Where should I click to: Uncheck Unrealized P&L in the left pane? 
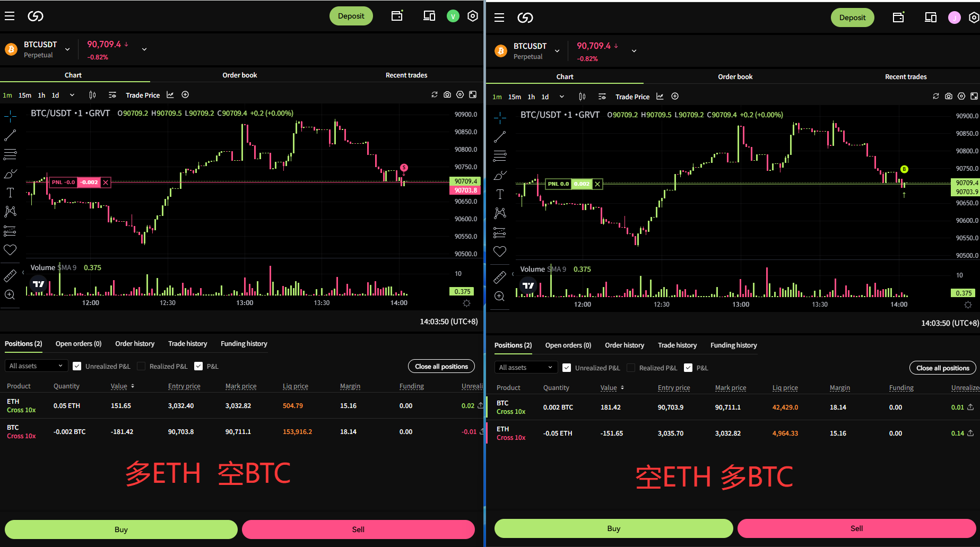pyautogui.click(x=77, y=366)
